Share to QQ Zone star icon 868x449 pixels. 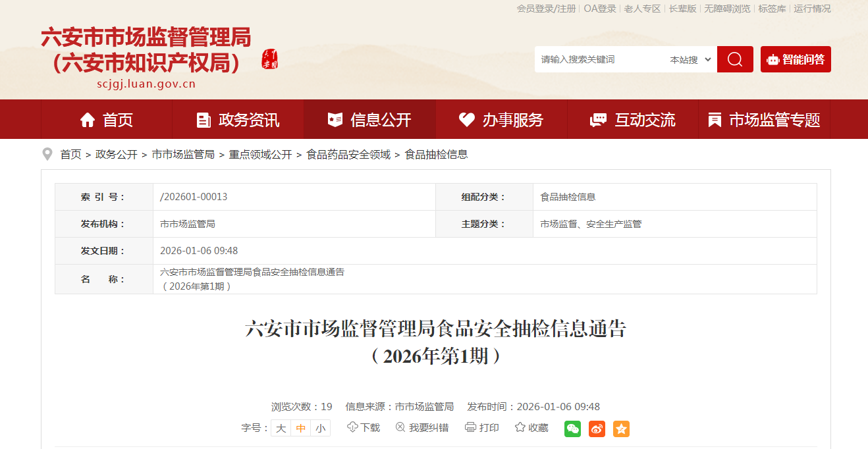click(621, 429)
